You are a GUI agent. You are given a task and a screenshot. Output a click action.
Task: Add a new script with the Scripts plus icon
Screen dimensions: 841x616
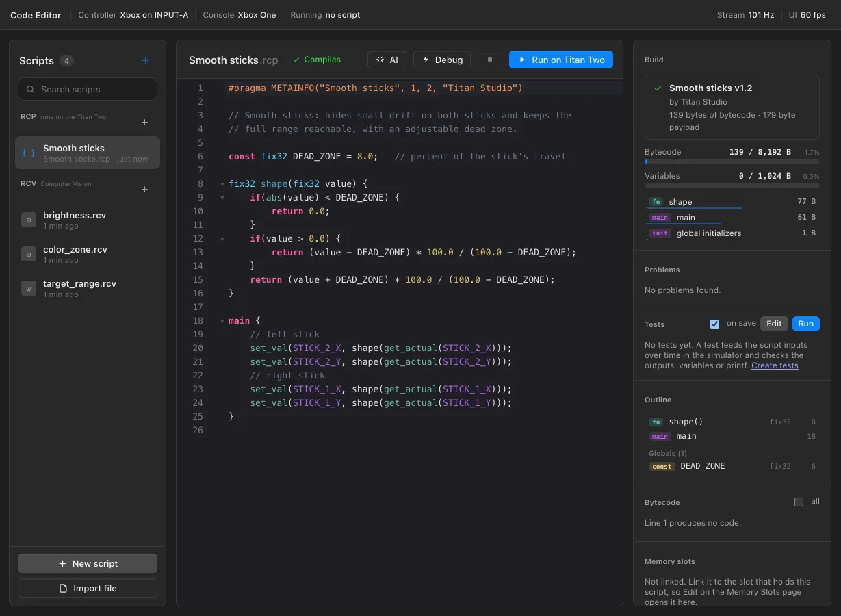145,60
